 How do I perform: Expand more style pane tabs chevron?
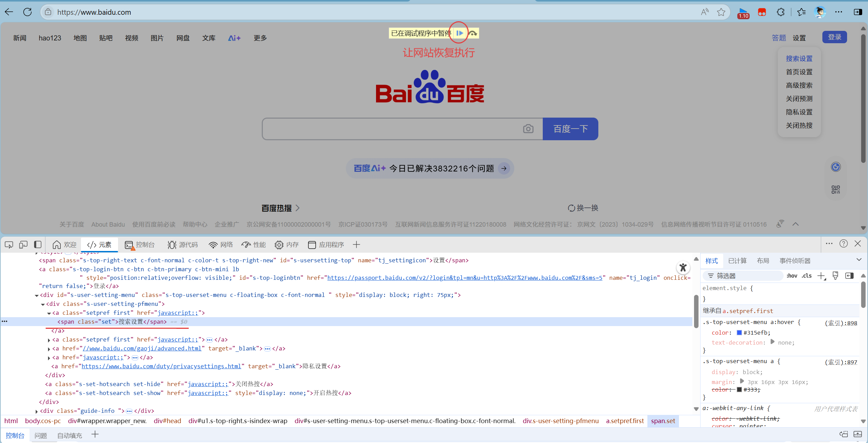pos(859,260)
